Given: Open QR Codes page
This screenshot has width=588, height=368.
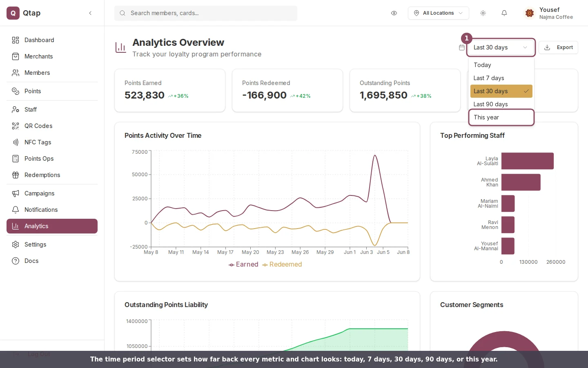Looking at the screenshot, I should tap(52, 126).
